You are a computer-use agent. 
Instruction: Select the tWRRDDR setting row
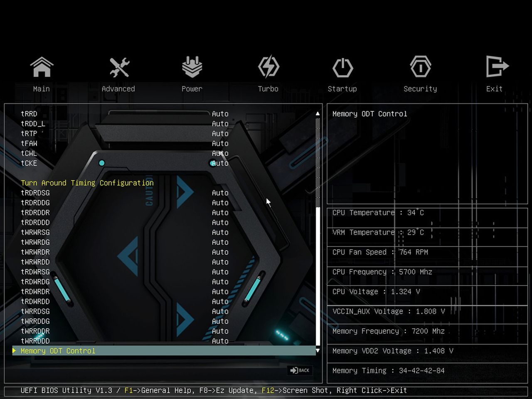point(164,331)
